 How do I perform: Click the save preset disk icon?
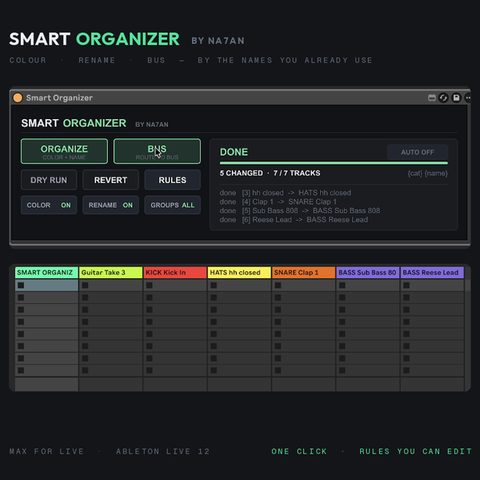point(456,98)
